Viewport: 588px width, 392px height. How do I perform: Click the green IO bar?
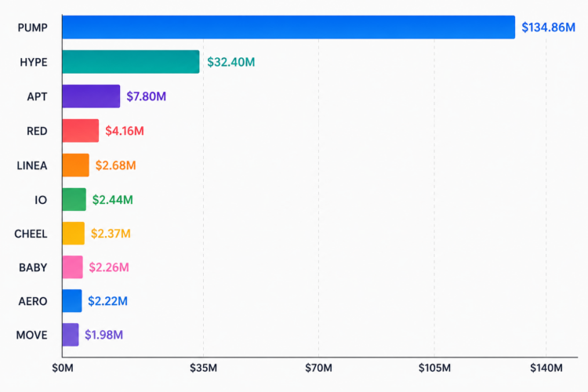(x=74, y=200)
